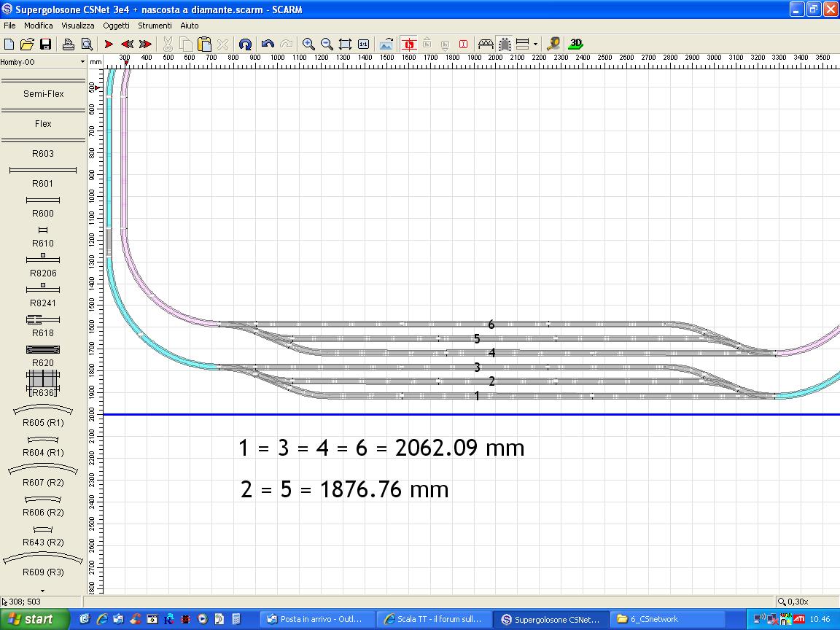Select the R643 (R2) curve piece
The width and height of the screenshot is (840, 630).
43,536
